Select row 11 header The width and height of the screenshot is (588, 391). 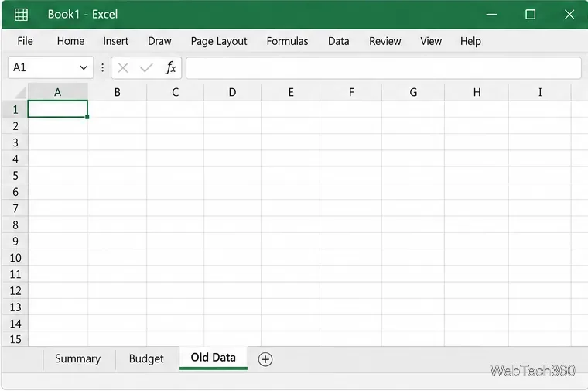click(15, 274)
